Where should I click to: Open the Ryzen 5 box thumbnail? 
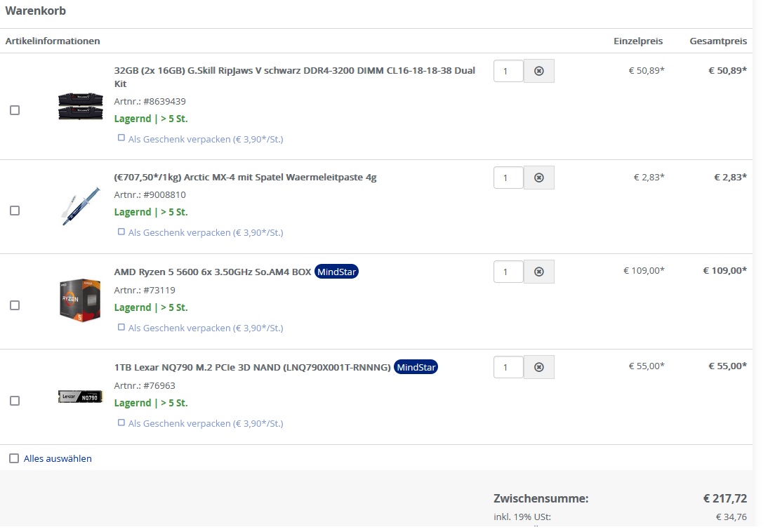(x=80, y=300)
